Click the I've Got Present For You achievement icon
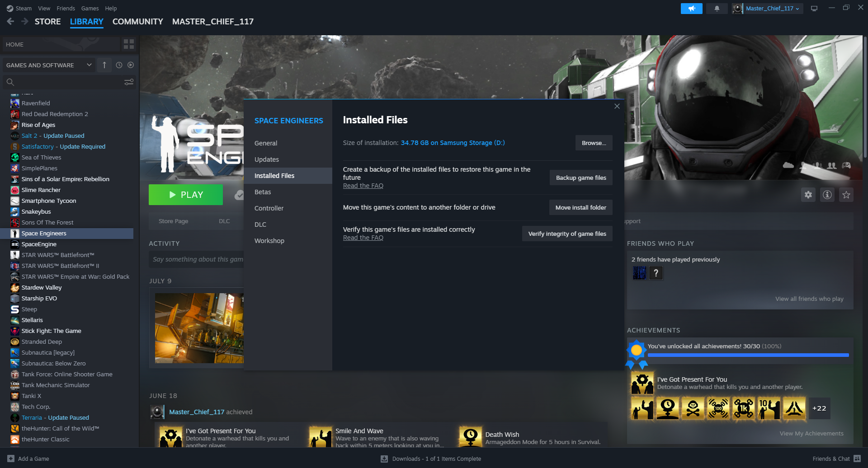 (642, 383)
